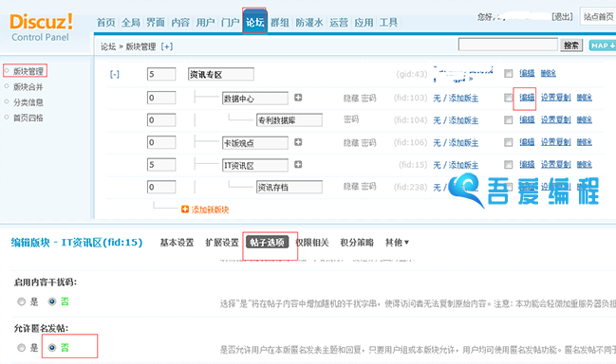Click the 数据中心 name input field
Image resolution: width=616 pixels, height=364 pixels.
pos(255,98)
